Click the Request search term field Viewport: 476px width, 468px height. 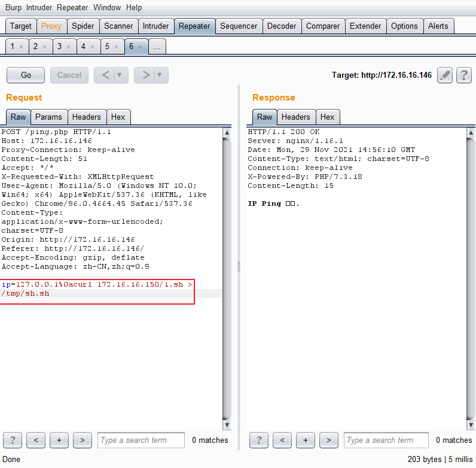[x=141, y=440]
